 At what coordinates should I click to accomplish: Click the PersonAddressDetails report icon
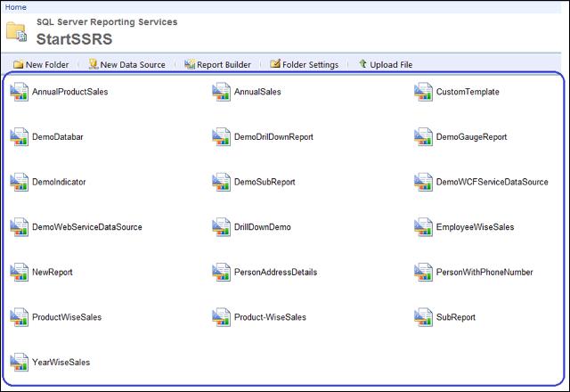tap(222, 272)
